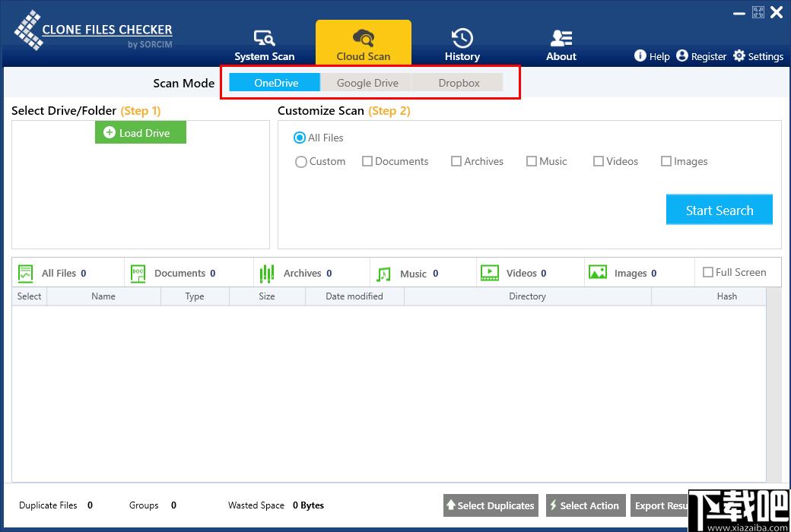Open the About tab
This screenshot has width=791, height=532.
561,46
